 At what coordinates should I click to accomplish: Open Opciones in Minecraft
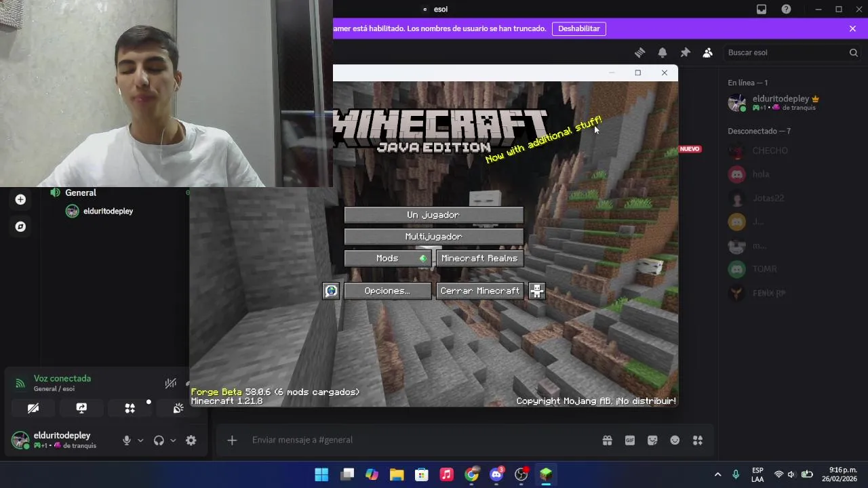click(387, 291)
